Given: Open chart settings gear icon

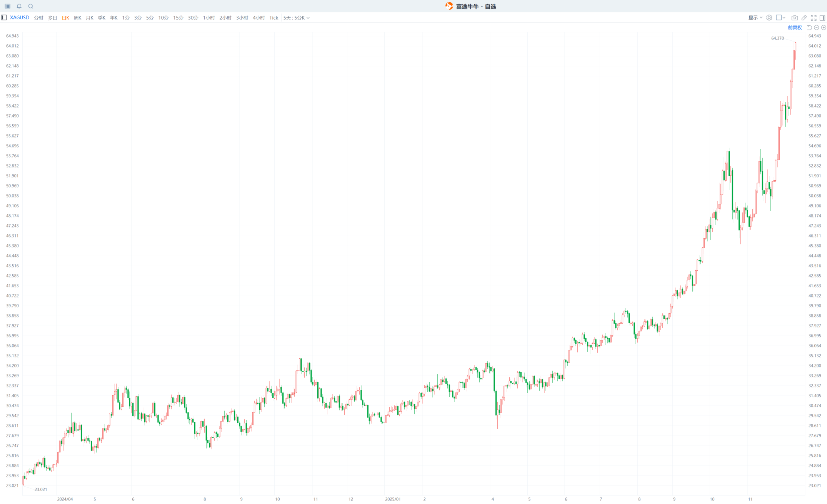Looking at the screenshot, I should tap(769, 18).
